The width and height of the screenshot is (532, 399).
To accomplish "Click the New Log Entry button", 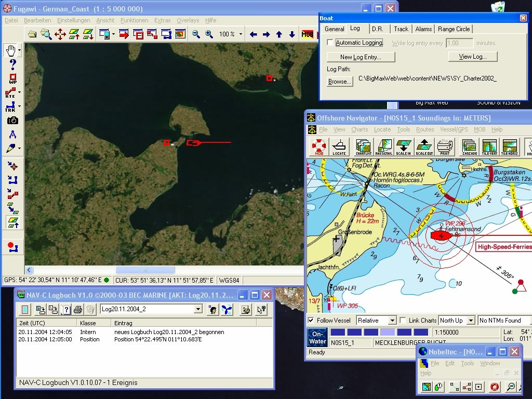I will coord(360,57).
